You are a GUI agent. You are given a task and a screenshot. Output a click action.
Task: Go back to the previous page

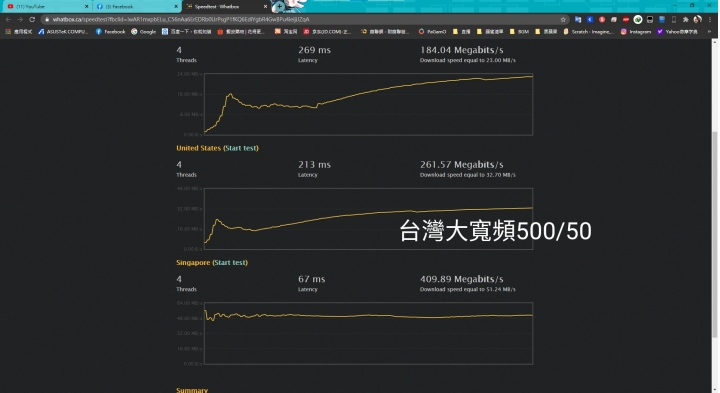click(8, 19)
